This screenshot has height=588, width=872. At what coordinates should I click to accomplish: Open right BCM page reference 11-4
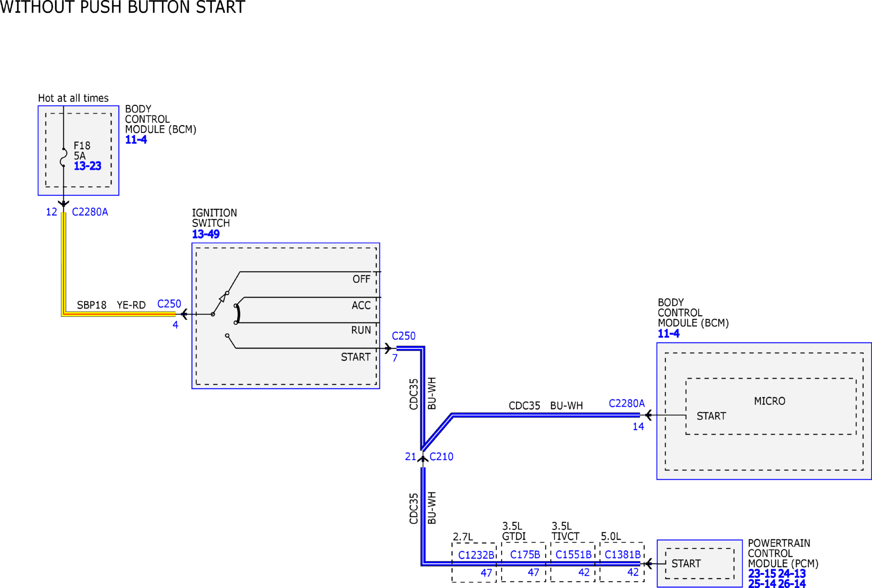pyautogui.click(x=669, y=334)
